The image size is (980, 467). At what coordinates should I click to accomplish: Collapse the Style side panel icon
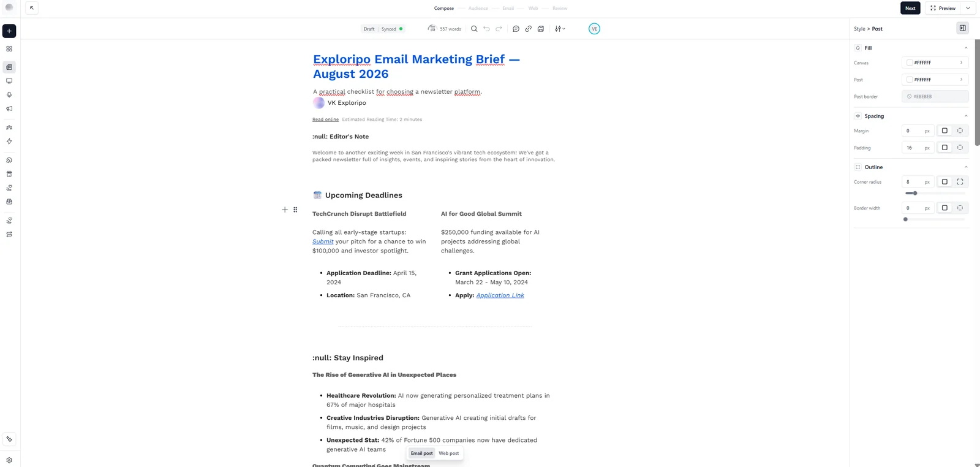pyautogui.click(x=962, y=28)
